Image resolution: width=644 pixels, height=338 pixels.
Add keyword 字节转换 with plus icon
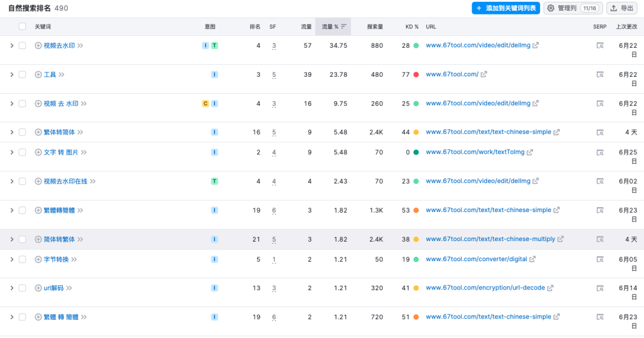38,259
